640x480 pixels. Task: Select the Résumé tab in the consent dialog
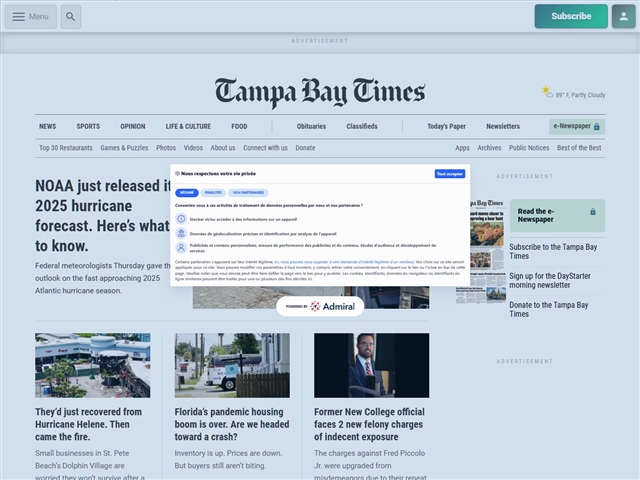pos(187,193)
